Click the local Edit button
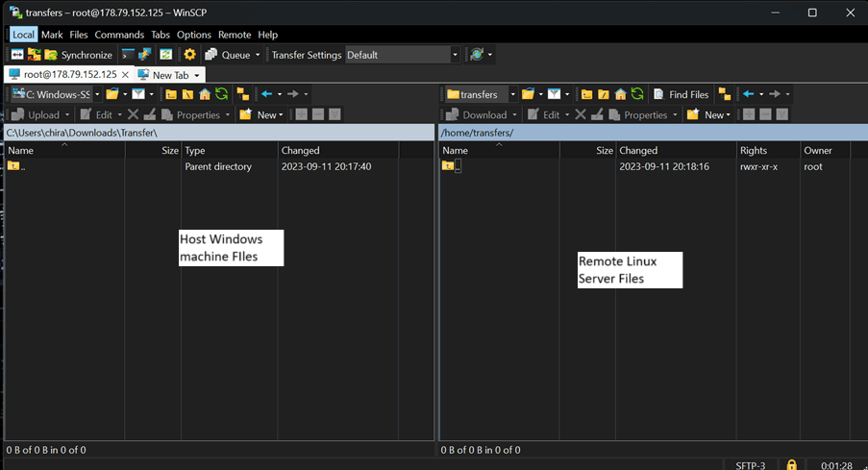Viewport: 868px width, 470px height. click(x=96, y=114)
